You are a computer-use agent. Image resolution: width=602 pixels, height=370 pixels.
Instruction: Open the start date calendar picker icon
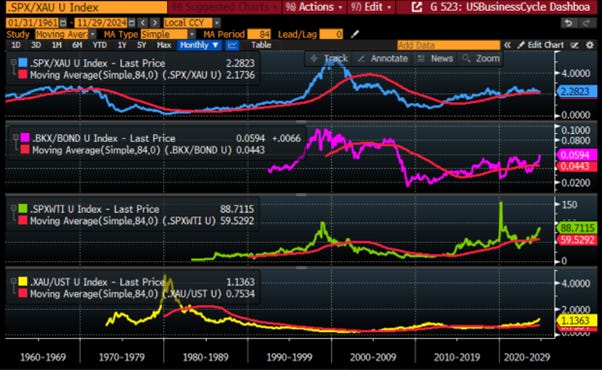[63, 23]
